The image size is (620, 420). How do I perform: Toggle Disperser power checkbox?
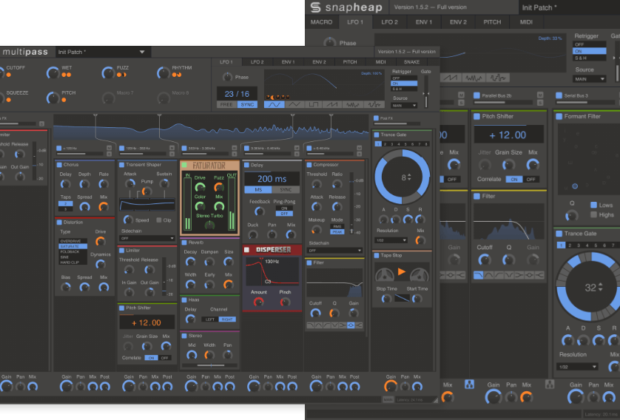(x=247, y=250)
